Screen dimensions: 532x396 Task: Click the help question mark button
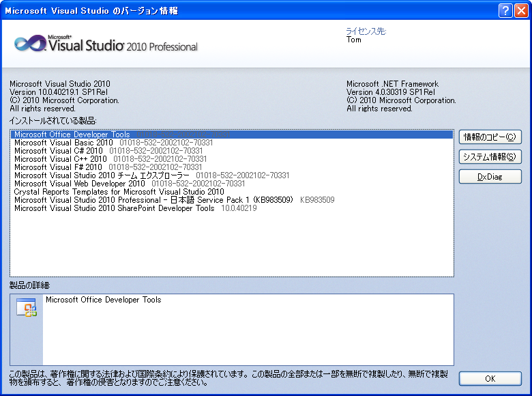[x=505, y=10]
